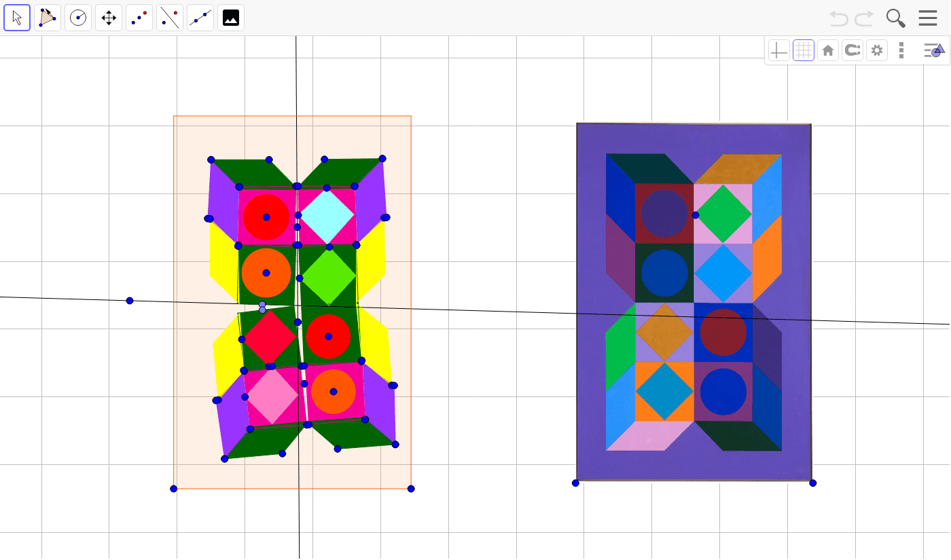Select the Line through two points tool
The width and height of the screenshot is (951, 560).
200,18
